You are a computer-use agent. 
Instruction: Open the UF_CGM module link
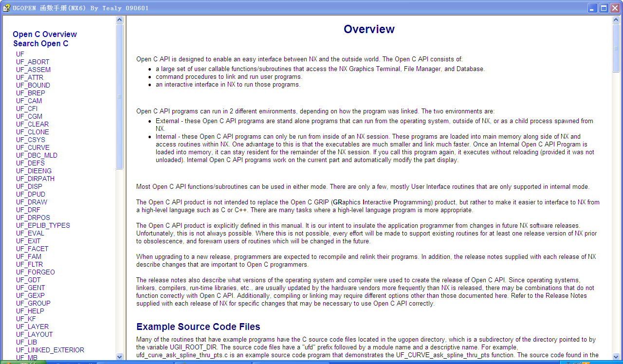point(29,116)
